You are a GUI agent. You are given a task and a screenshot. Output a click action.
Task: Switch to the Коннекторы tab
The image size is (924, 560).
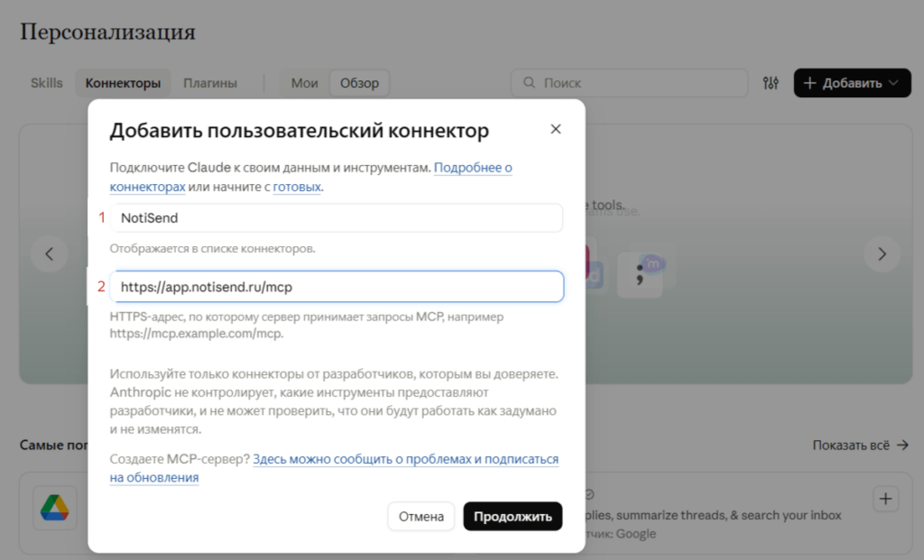123,83
